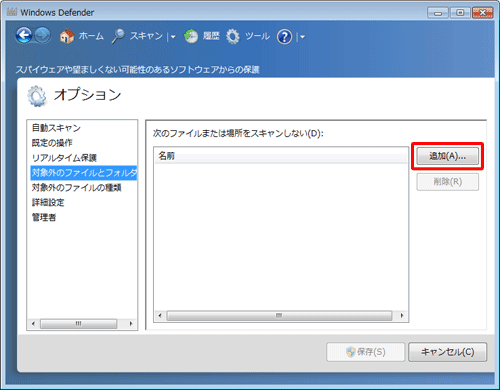Maximize the Windows Defender window
The height and width of the screenshot is (390, 500).
[x=460, y=13]
